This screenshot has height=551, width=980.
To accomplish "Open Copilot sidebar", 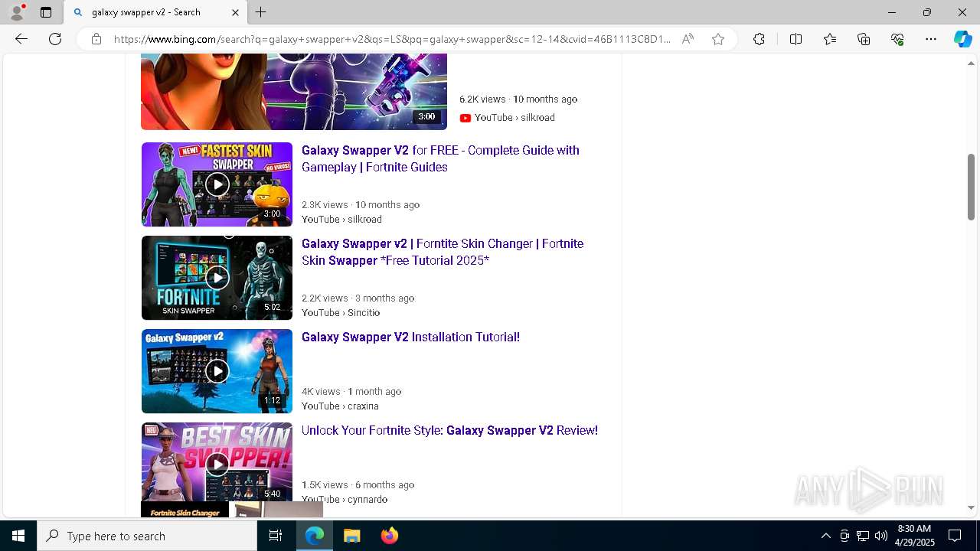I will [x=962, y=39].
